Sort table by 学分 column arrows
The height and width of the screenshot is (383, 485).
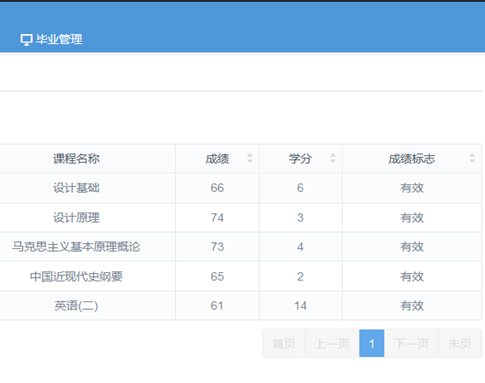[x=333, y=158]
